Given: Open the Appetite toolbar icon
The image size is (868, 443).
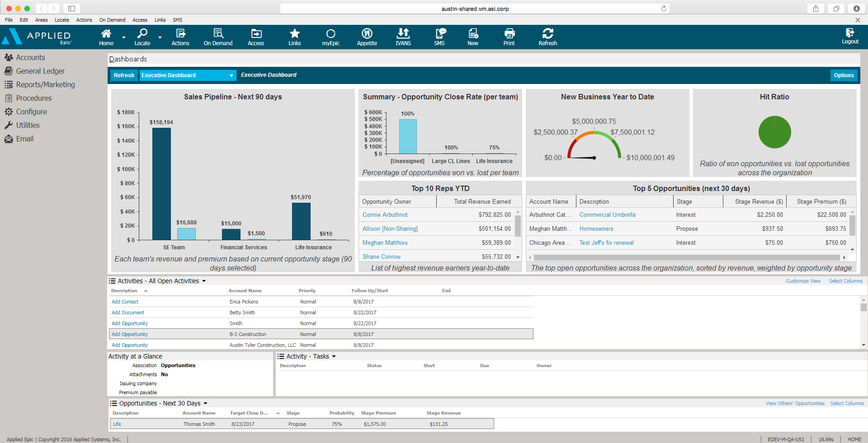Looking at the screenshot, I should pos(367,36).
